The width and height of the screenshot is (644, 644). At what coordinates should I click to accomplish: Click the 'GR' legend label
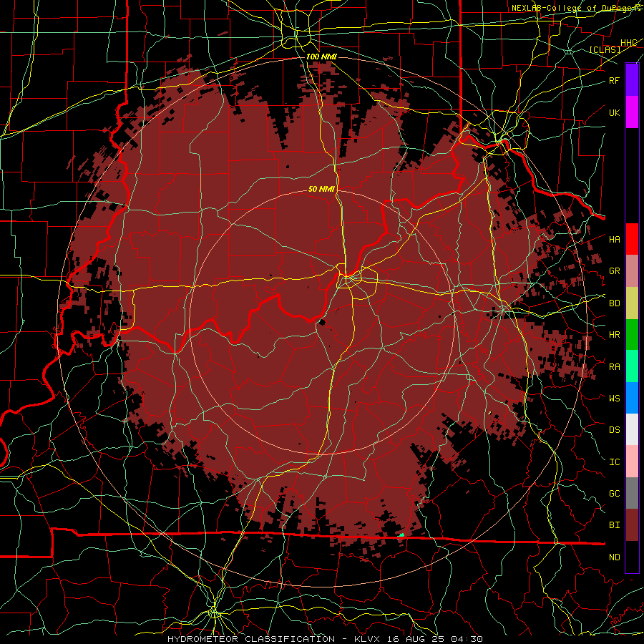pos(615,271)
